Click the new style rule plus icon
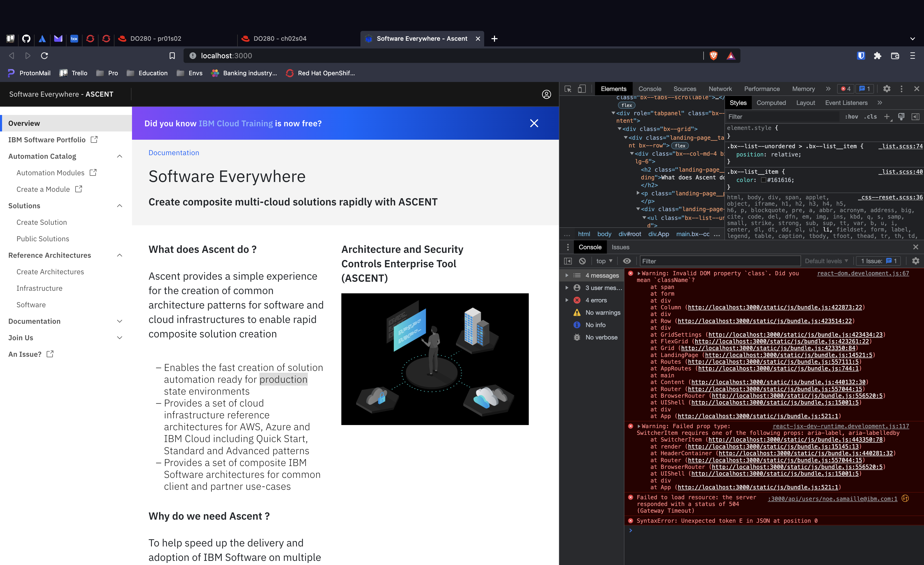This screenshot has width=924, height=565. tap(887, 117)
